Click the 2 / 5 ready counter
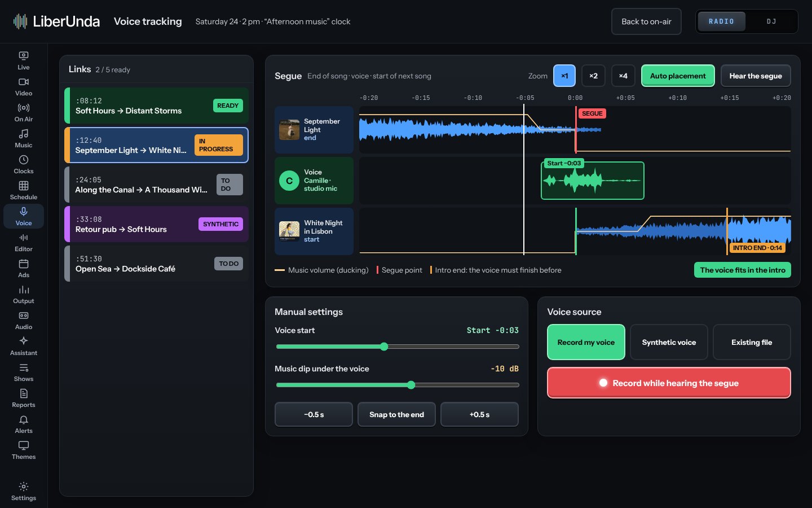The width and height of the screenshot is (812, 508). (x=113, y=70)
